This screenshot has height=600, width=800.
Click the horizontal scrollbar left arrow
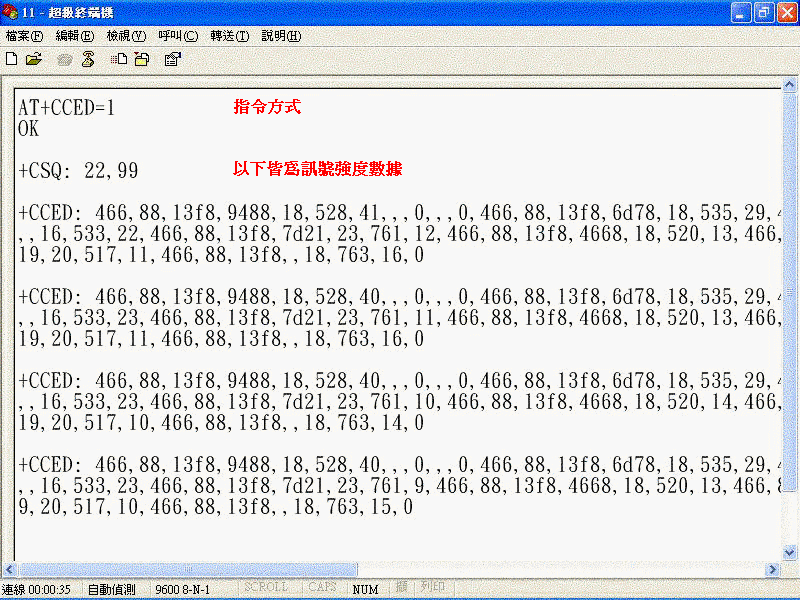coord(11,569)
